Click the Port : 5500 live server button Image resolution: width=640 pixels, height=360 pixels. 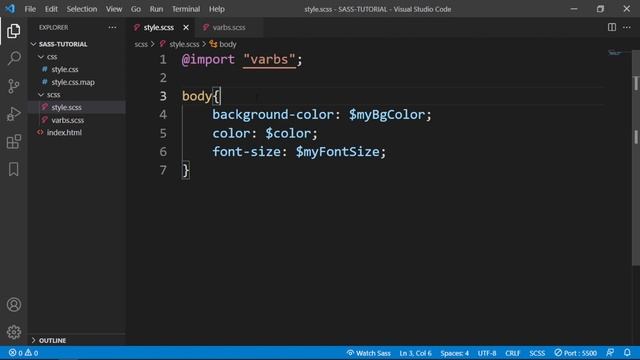(576, 353)
